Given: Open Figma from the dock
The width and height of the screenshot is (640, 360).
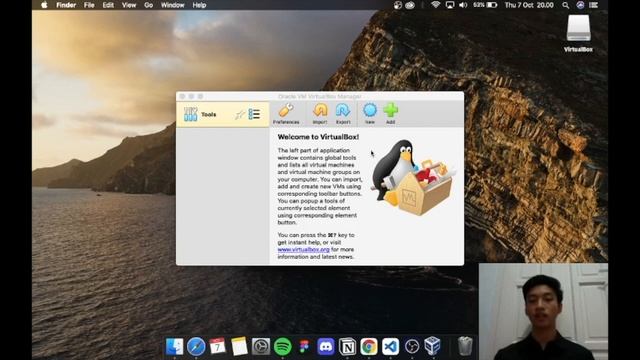Looking at the screenshot, I should 304,347.
